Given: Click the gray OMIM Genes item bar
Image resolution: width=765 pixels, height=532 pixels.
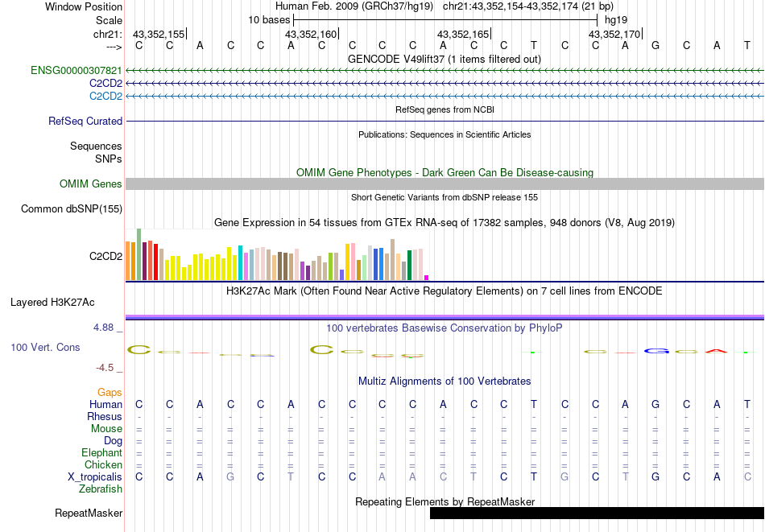Looking at the screenshot, I should (x=445, y=184).
